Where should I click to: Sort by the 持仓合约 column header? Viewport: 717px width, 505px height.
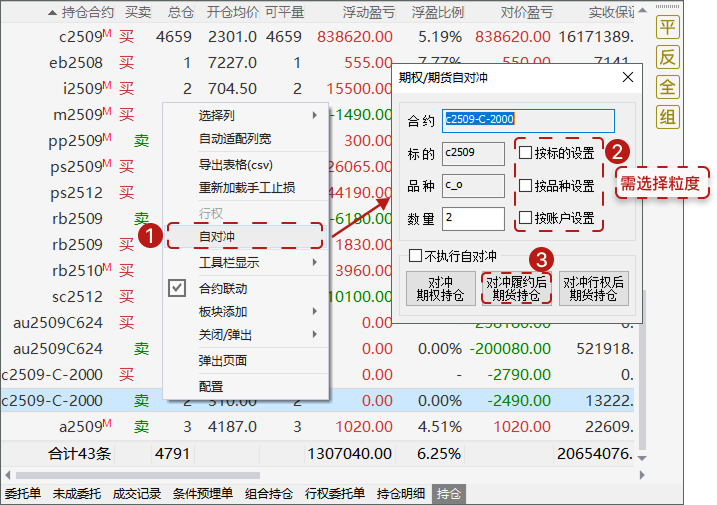click(x=87, y=12)
